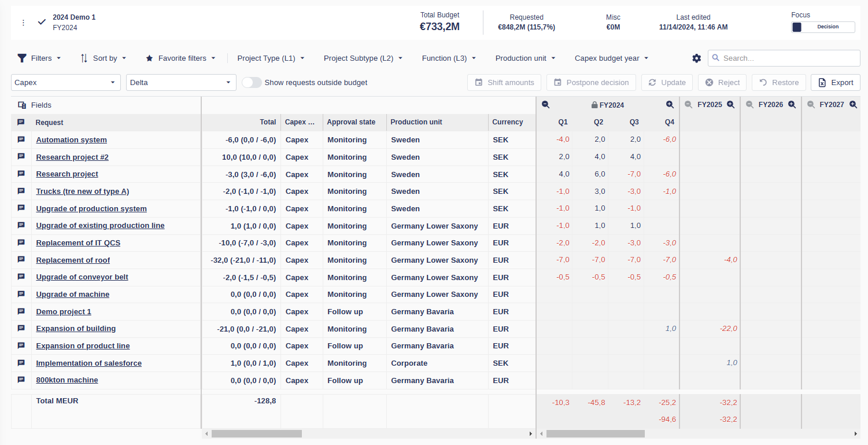Image resolution: width=868 pixels, height=445 pixels.
Task: Zoom out the FY2027 column
Action: pos(811,105)
